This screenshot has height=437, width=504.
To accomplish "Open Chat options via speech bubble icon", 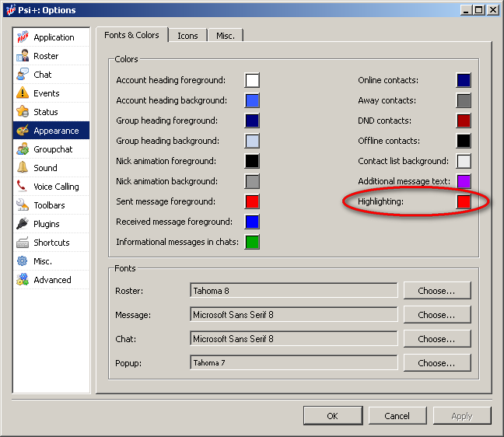I will click(23, 75).
